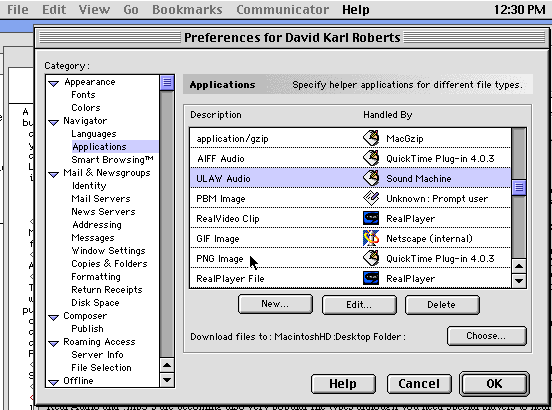Click the Netscape internal icon for GIF Image
This screenshot has height=410, width=552.
pyautogui.click(x=371, y=238)
